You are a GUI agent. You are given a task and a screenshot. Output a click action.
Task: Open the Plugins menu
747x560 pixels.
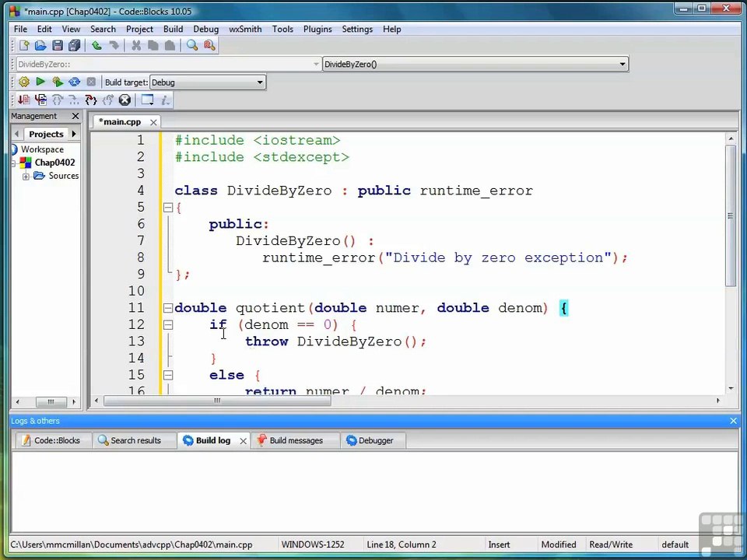pos(317,29)
